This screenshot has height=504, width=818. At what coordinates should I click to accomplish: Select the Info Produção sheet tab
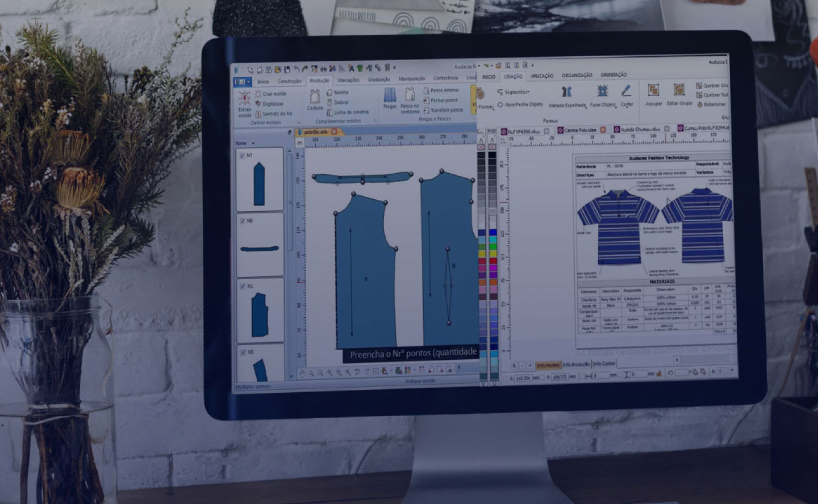(576, 364)
